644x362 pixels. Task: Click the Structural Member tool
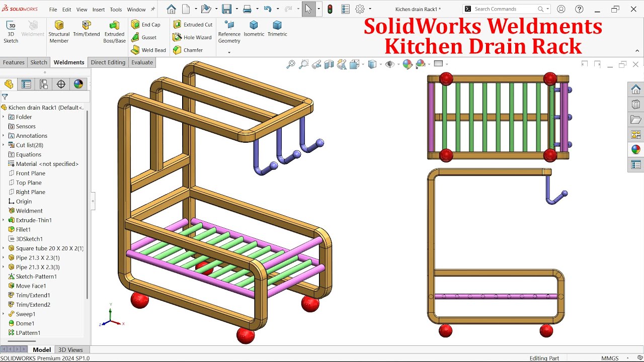pyautogui.click(x=59, y=32)
